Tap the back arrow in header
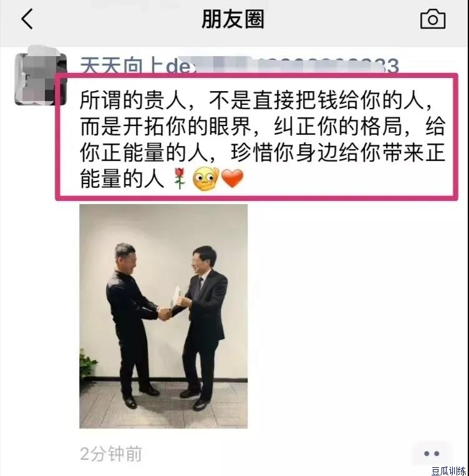 [27, 19]
